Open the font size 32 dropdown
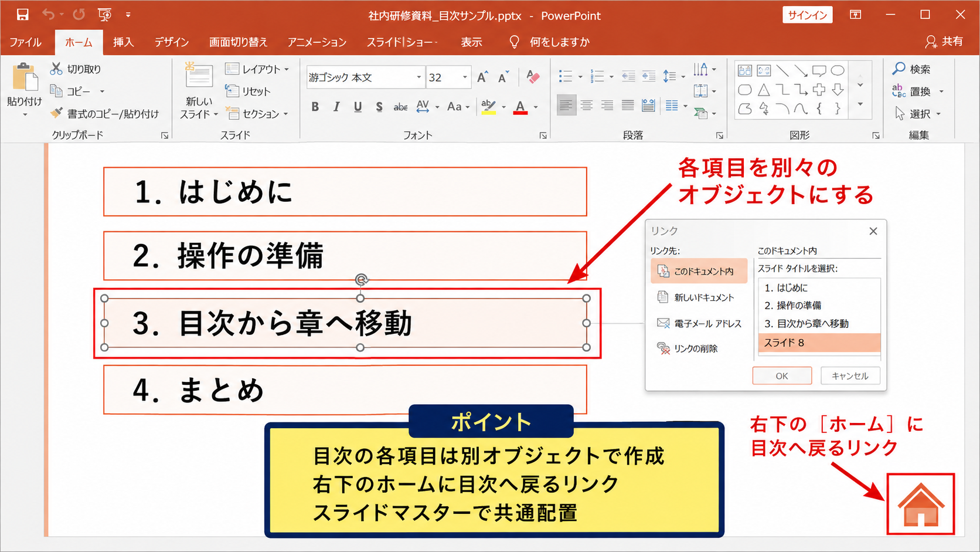The height and width of the screenshot is (552, 980). tap(464, 77)
